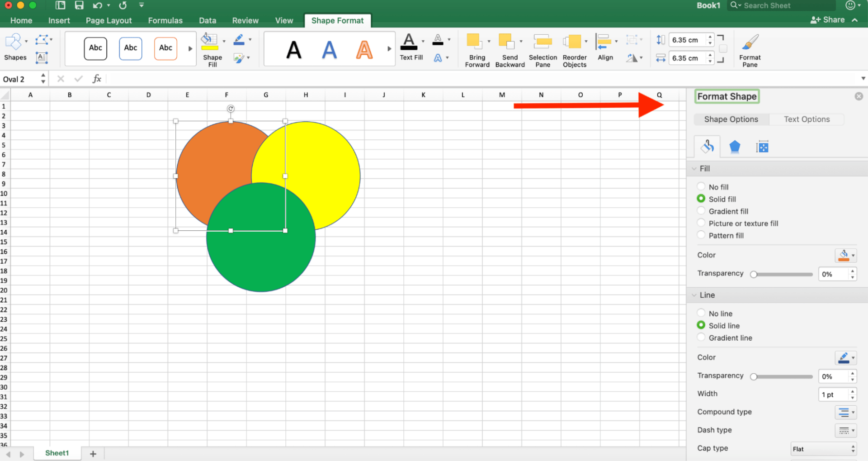The width and height of the screenshot is (868, 461).
Task: Open the Dash type dropdown
Action: pos(845,430)
